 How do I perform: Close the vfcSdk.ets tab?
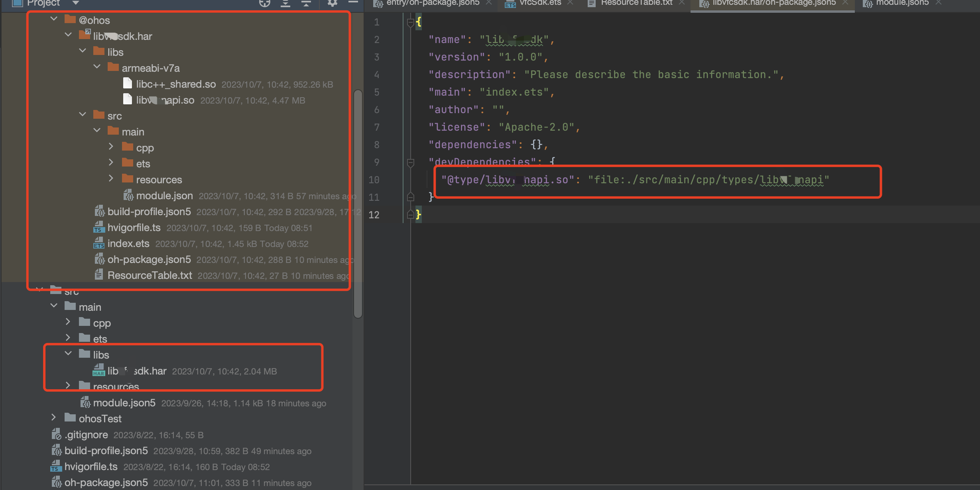click(x=570, y=3)
